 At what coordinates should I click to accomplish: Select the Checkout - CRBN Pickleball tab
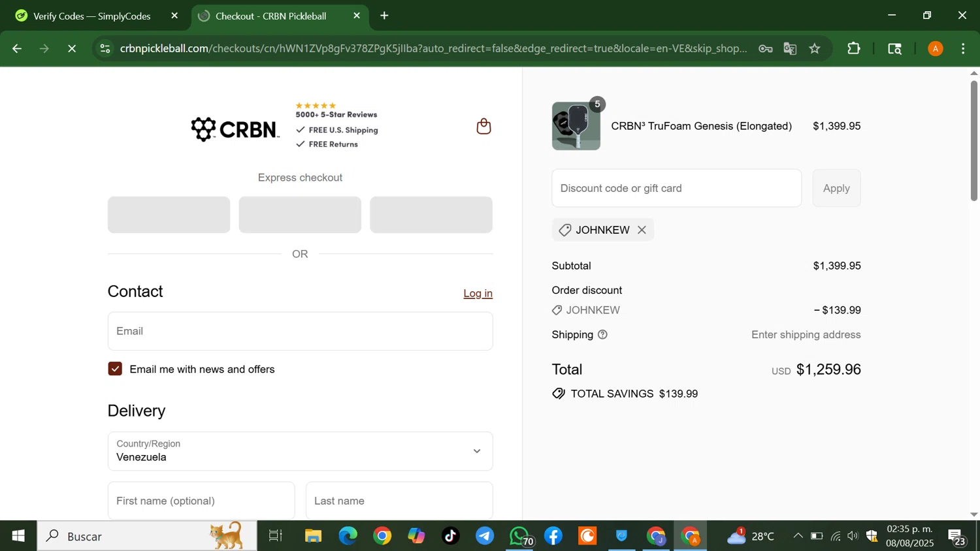280,16
